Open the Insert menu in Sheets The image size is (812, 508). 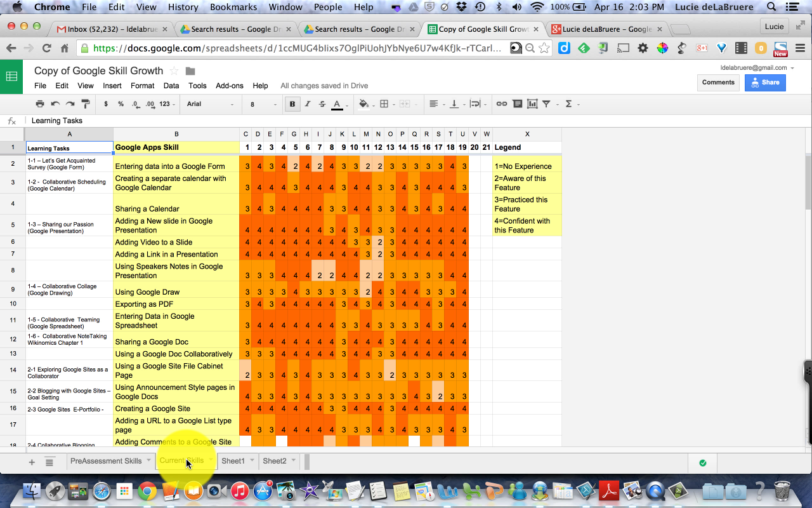[x=112, y=86]
